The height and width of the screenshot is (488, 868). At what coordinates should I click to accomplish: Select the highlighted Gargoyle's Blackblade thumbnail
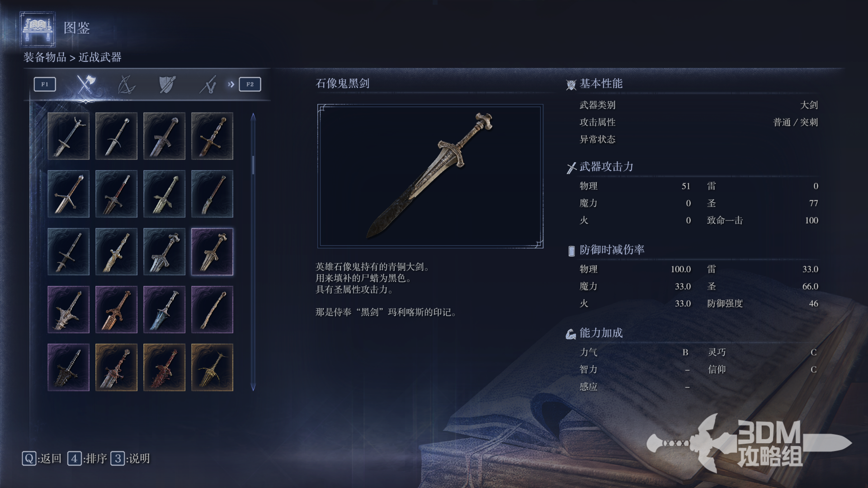pyautogui.click(x=212, y=252)
